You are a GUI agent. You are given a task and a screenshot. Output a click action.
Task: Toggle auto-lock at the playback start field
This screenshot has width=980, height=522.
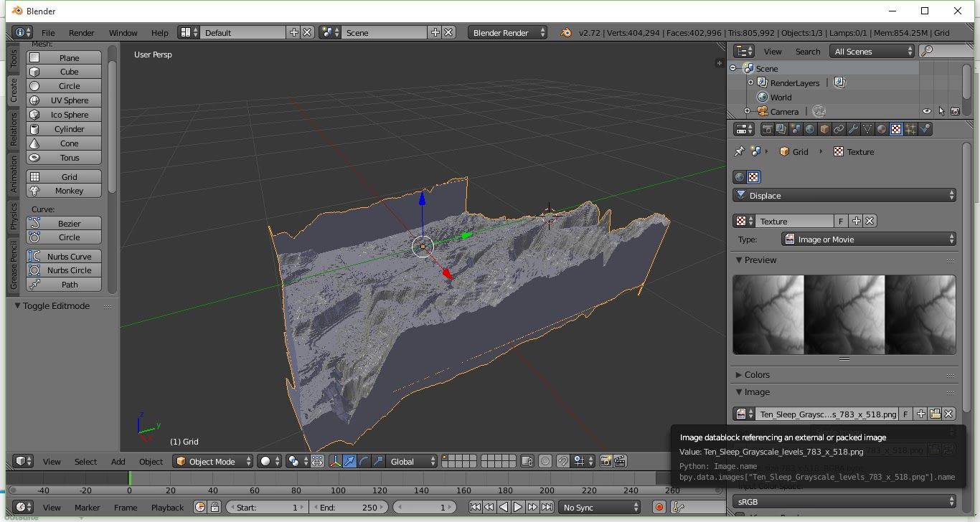[x=215, y=507]
